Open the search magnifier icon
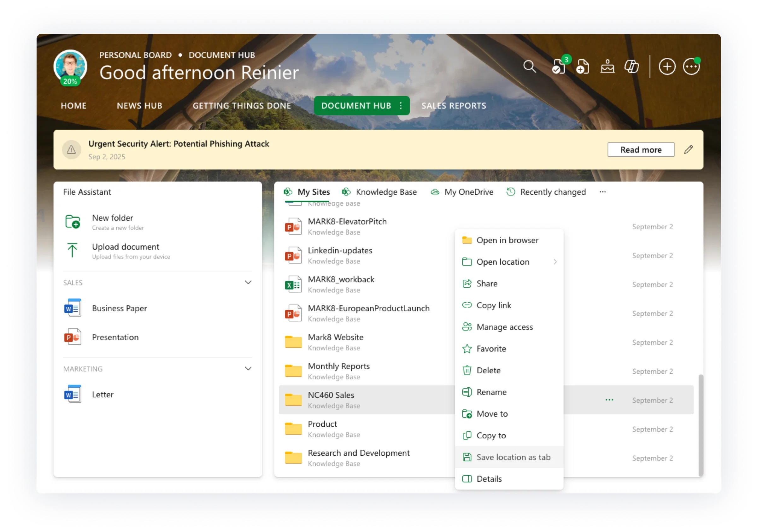757x532 pixels. [530, 67]
